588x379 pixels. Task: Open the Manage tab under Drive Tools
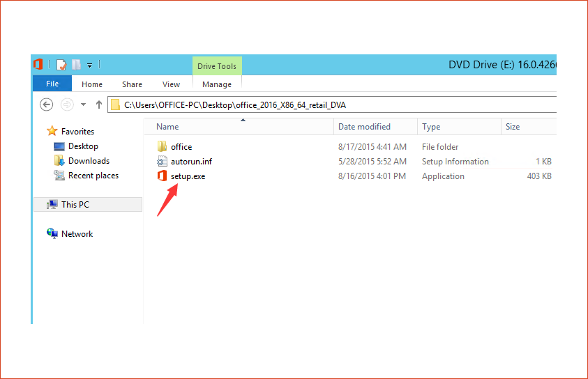[x=217, y=84]
